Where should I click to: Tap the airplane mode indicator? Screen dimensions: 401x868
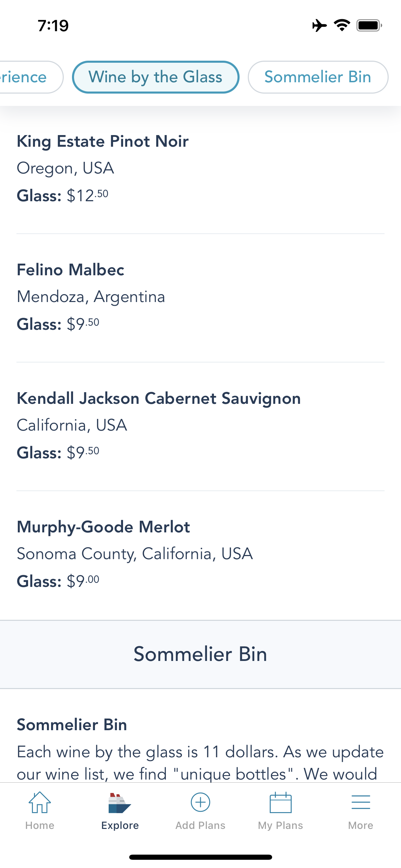pyautogui.click(x=319, y=25)
